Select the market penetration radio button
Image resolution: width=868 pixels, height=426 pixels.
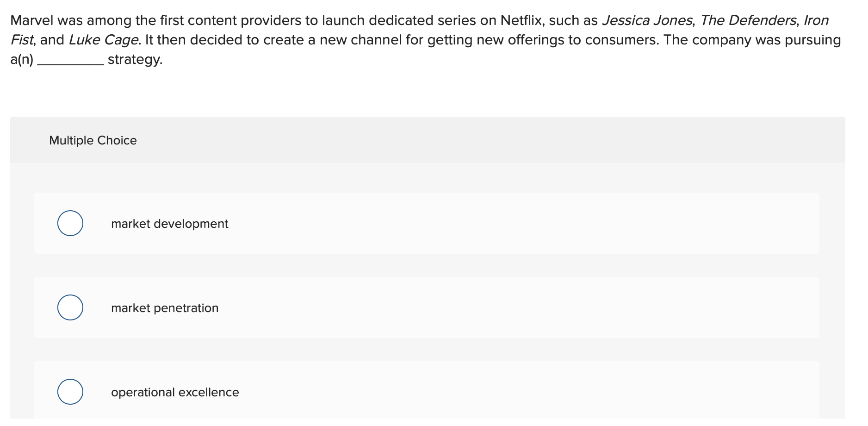[x=70, y=307]
